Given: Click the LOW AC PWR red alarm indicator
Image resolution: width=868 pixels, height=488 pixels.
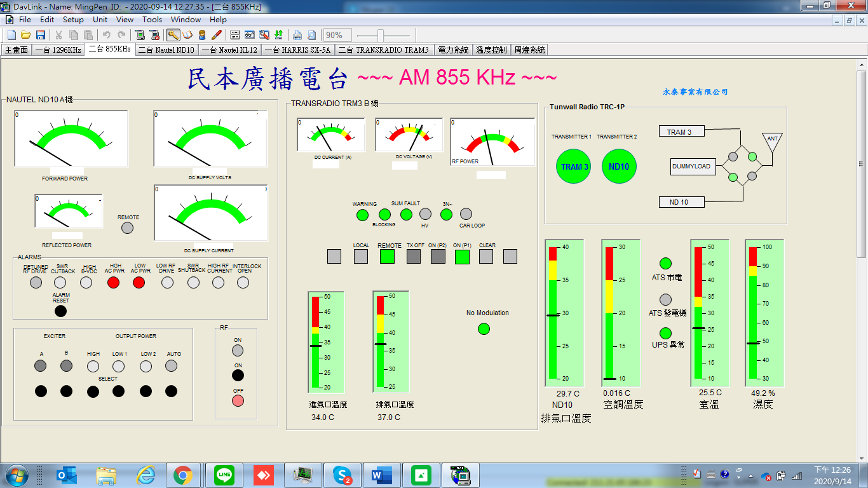Looking at the screenshot, I should tap(139, 283).
